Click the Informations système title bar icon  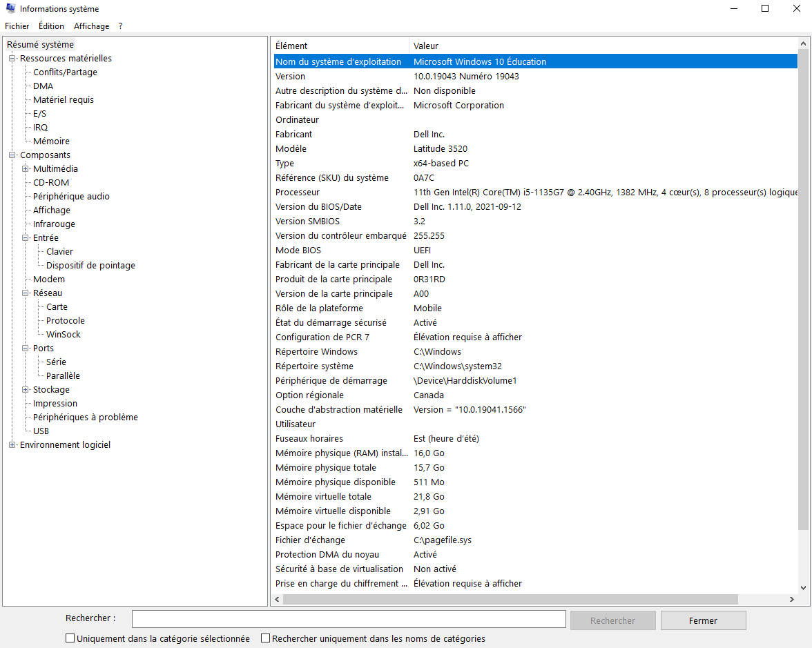coord(10,9)
